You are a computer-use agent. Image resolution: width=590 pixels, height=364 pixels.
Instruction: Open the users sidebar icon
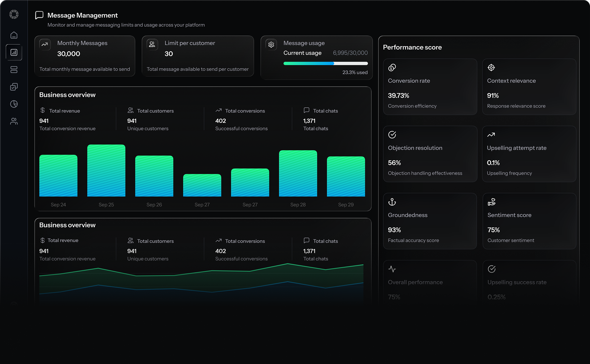coord(14,121)
